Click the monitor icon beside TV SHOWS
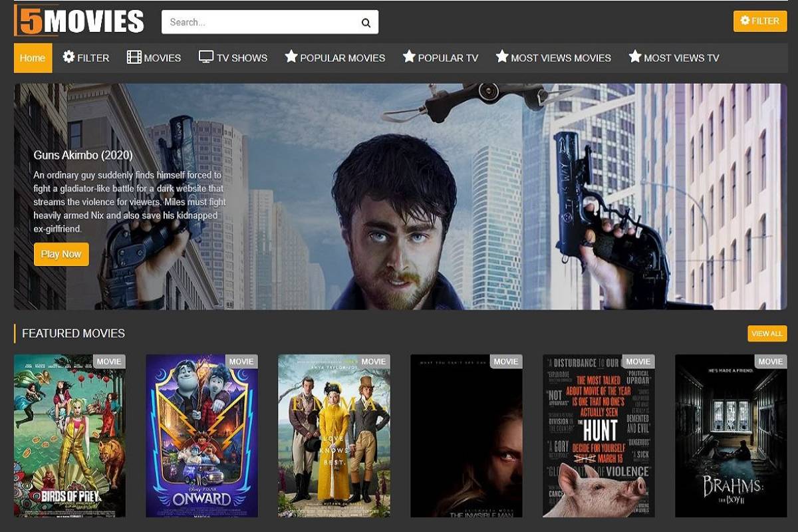This screenshot has width=798, height=532. point(206,57)
